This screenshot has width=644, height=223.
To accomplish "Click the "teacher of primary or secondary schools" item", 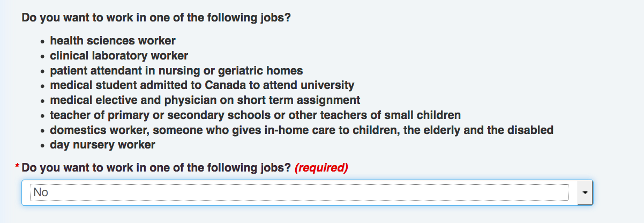I will pyautogui.click(x=256, y=115).
